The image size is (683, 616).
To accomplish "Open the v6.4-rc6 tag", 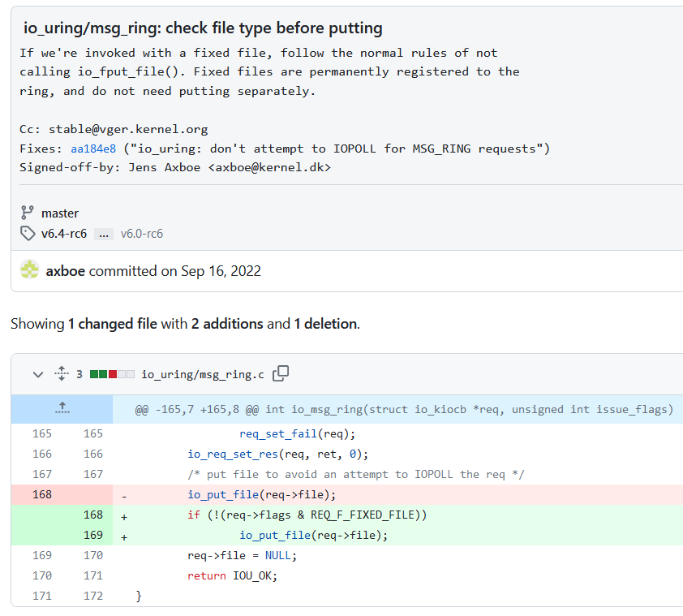I will coord(64,234).
